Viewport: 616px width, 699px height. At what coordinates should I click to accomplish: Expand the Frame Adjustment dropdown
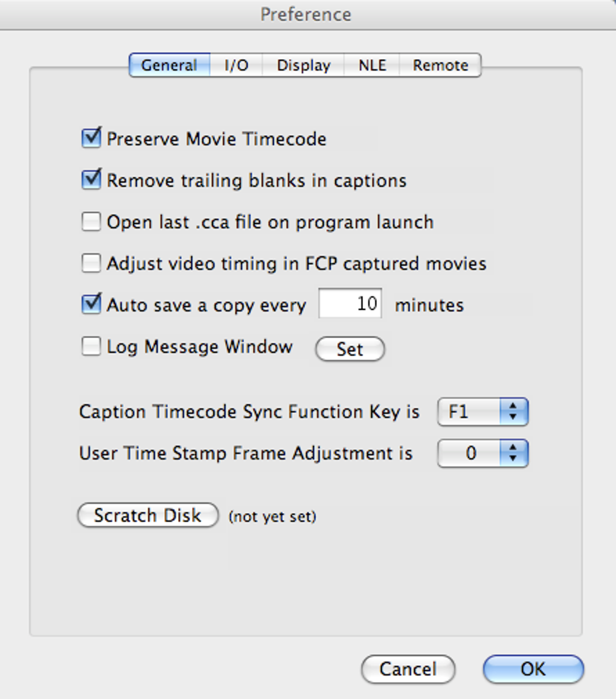pyautogui.click(x=483, y=453)
